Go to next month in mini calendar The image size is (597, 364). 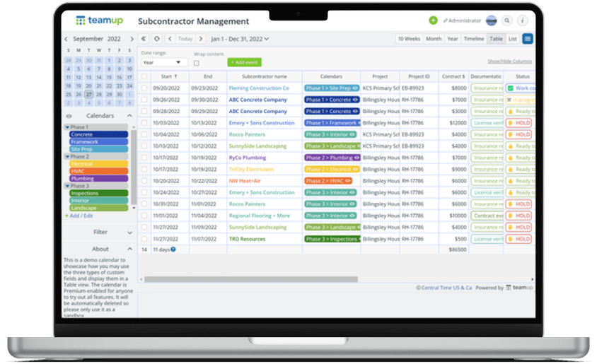pyautogui.click(x=132, y=39)
